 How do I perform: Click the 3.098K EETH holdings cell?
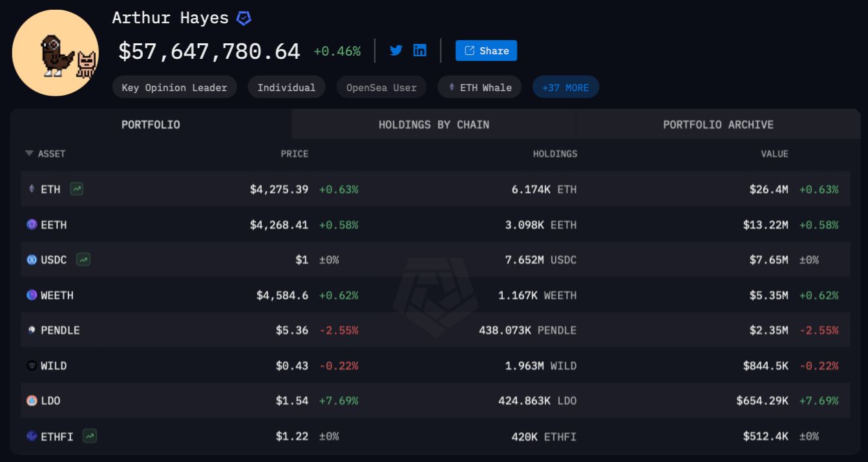tap(541, 225)
